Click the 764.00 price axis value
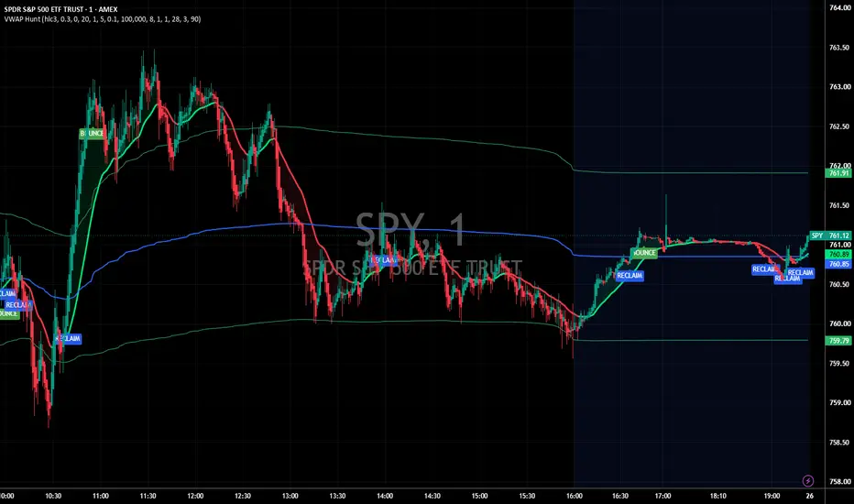854x504 pixels. pos(839,7)
